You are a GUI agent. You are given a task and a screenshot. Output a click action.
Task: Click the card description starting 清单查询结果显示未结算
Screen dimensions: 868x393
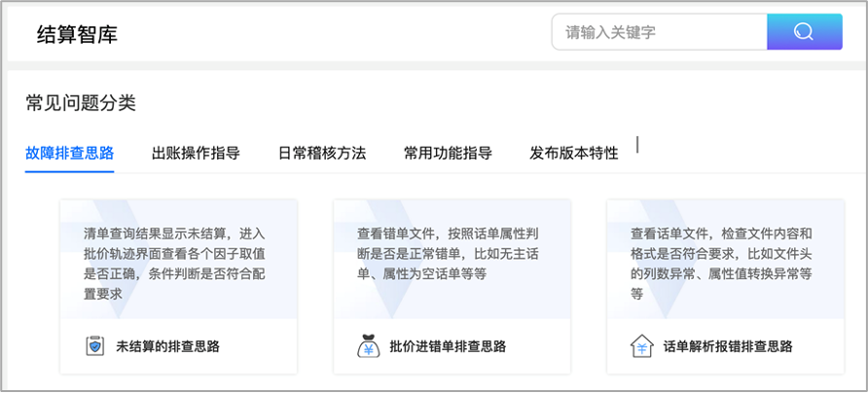[x=174, y=264]
